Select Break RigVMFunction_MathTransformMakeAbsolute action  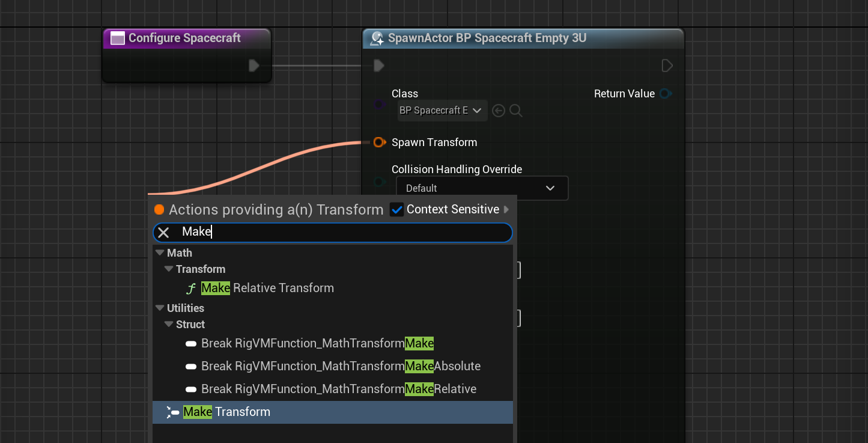tap(333, 367)
